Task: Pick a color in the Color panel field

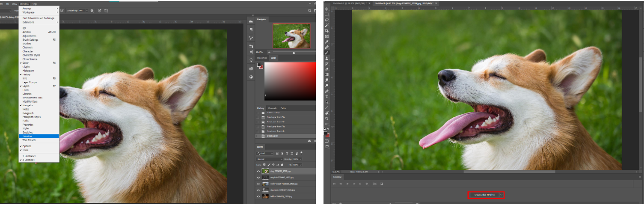Action: (x=290, y=81)
